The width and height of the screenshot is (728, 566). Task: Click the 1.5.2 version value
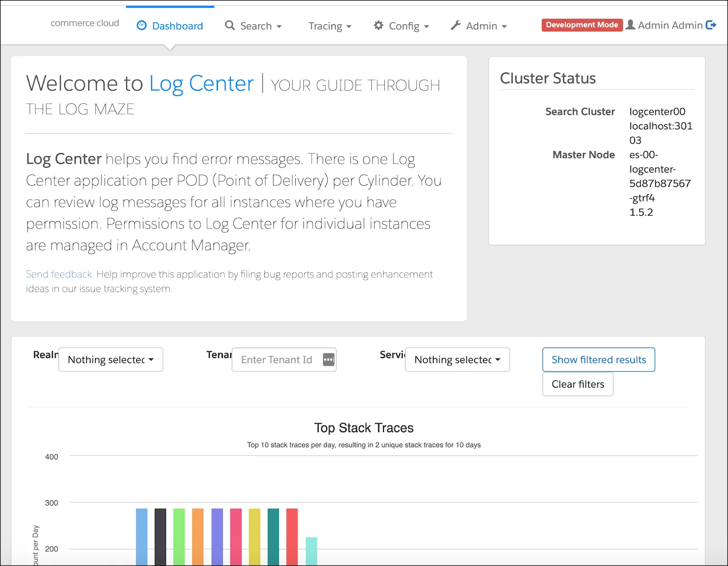tap(641, 212)
